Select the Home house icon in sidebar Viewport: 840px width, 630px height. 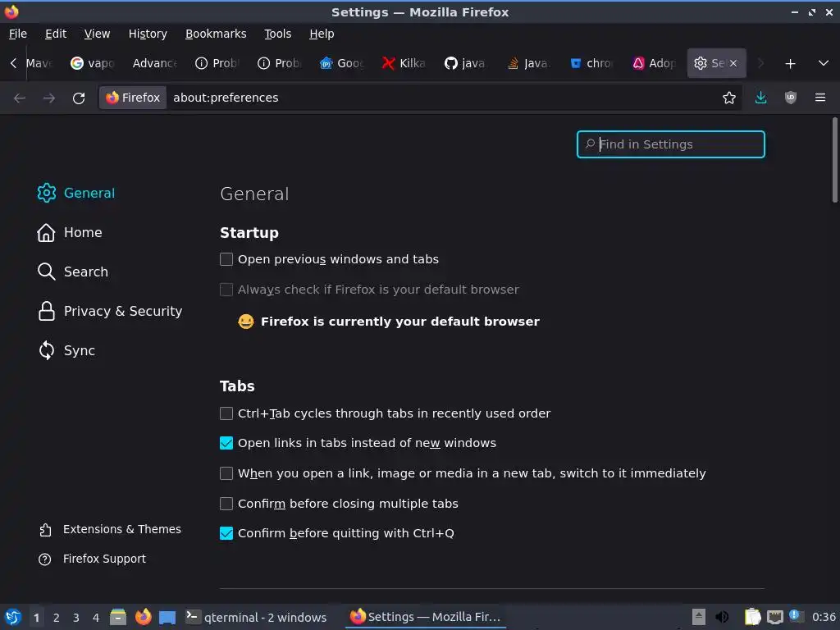point(46,232)
